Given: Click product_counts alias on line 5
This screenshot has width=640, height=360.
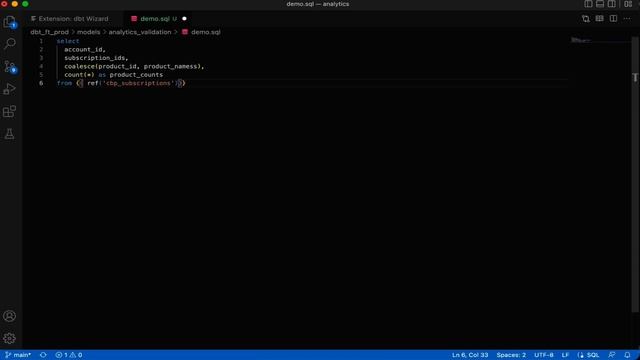Looking at the screenshot, I should (x=136, y=75).
